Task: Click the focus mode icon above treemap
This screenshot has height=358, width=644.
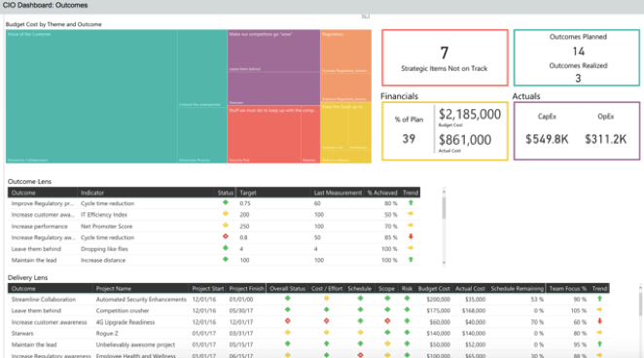Action: pyautogui.click(x=366, y=16)
